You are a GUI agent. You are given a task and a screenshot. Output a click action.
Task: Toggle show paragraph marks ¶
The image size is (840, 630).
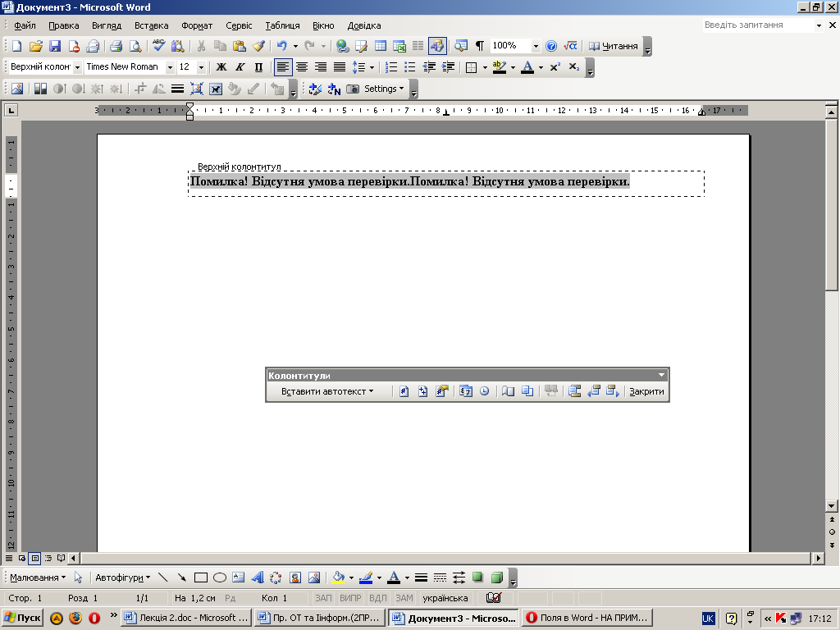480,46
